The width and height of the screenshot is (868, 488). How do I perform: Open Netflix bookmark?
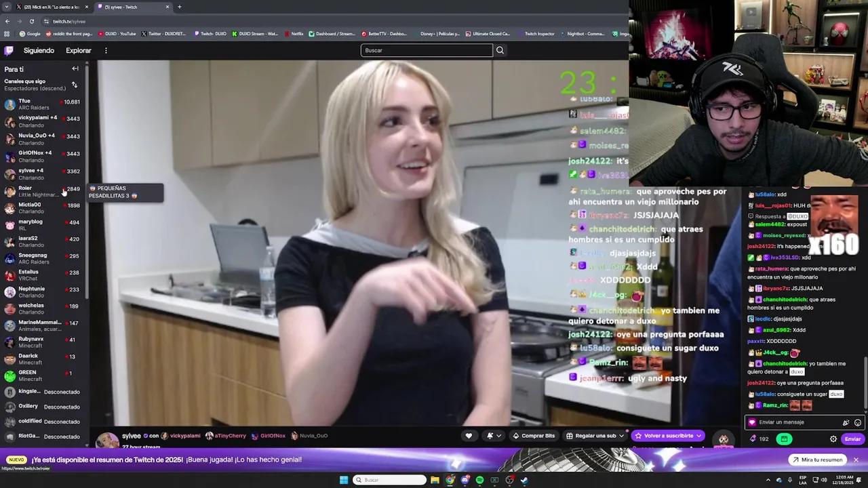294,33
